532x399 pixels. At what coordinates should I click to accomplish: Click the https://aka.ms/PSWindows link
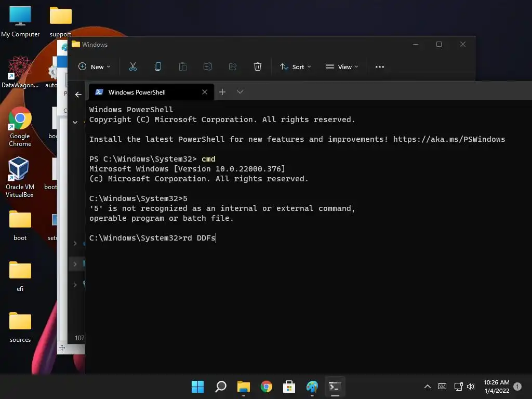449,139
